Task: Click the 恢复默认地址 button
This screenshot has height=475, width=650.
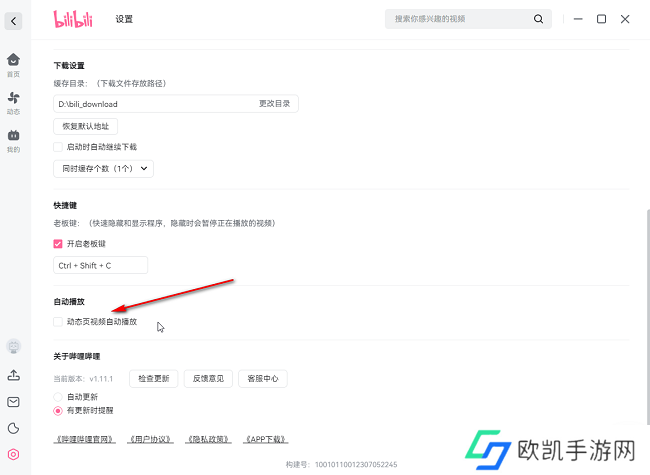Action: tap(85, 126)
